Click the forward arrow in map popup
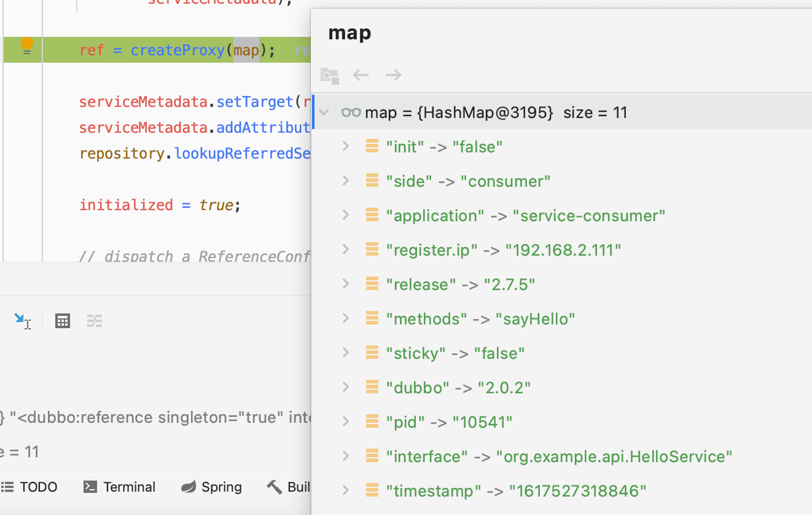The width and height of the screenshot is (812, 515). click(393, 75)
